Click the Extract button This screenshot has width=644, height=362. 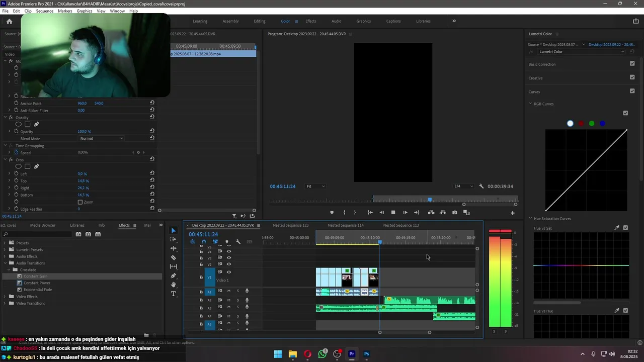click(x=443, y=213)
